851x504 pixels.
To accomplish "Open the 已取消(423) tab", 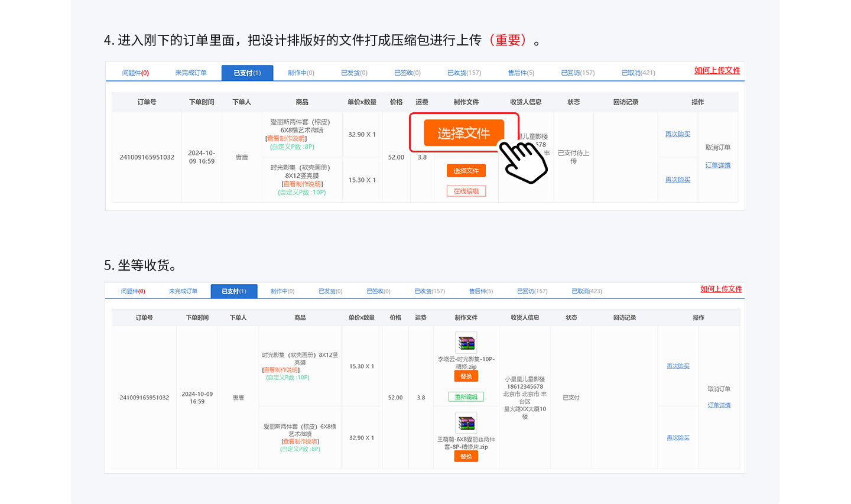I will coord(587,291).
